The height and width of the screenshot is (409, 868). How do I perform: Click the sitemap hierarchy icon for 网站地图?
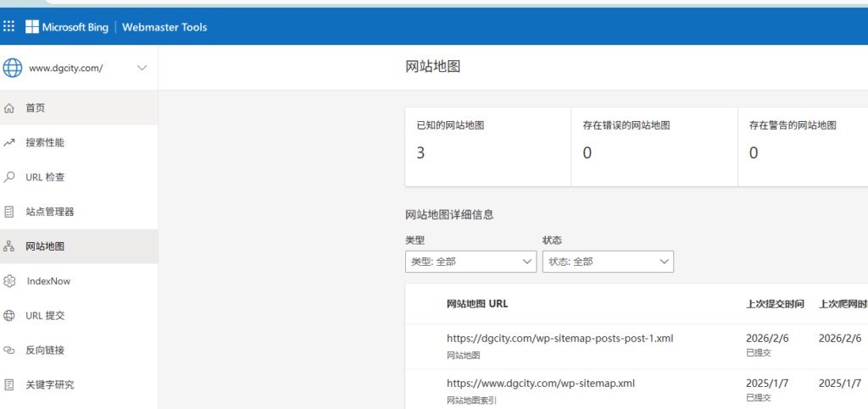coord(8,246)
